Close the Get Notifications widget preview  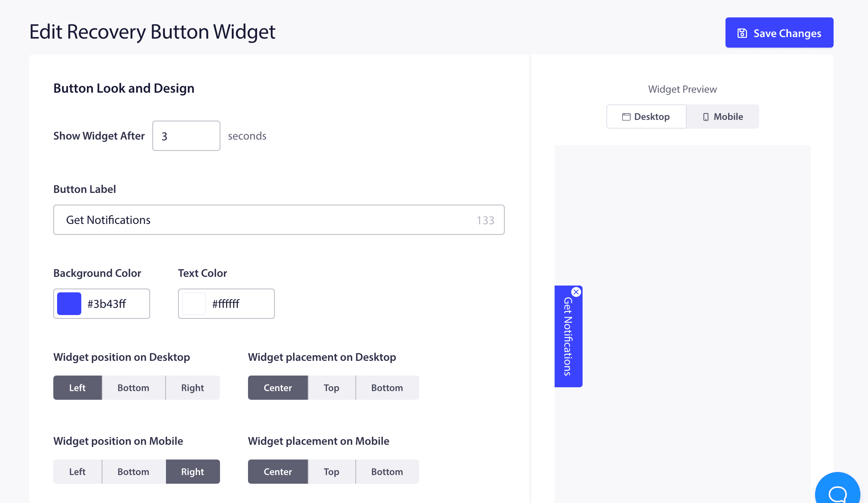(576, 292)
